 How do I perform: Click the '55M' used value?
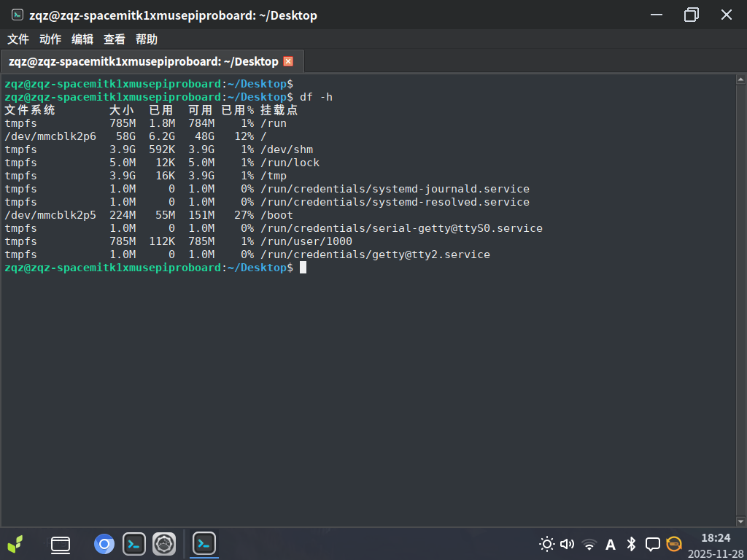click(166, 215)
